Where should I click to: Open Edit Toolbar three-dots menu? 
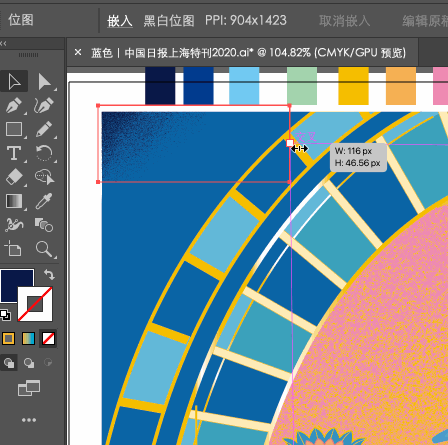tap(29, 420)
